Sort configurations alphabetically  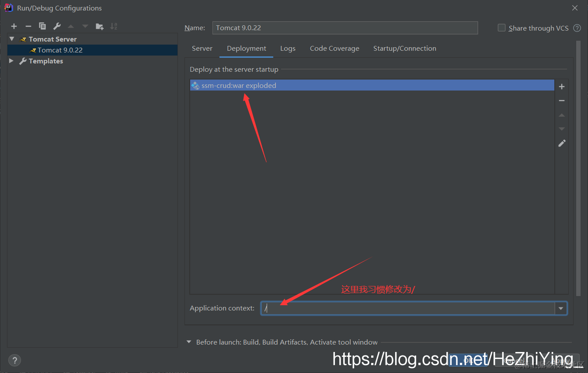(114, 26)
